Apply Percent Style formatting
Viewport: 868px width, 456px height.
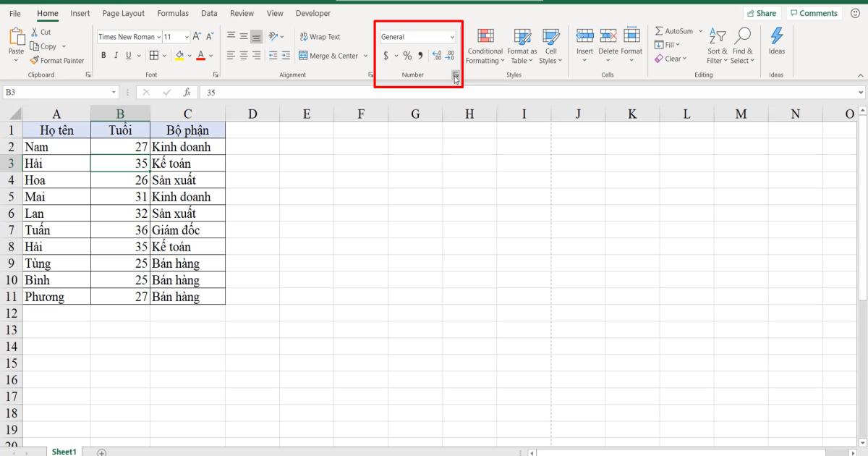407,54
